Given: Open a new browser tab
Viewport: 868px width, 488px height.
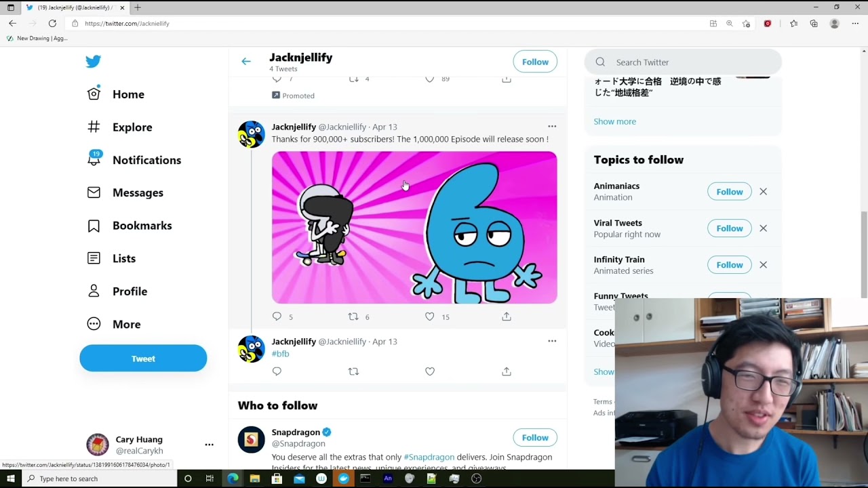Looking at the screenshot, I should click(138, 7).
